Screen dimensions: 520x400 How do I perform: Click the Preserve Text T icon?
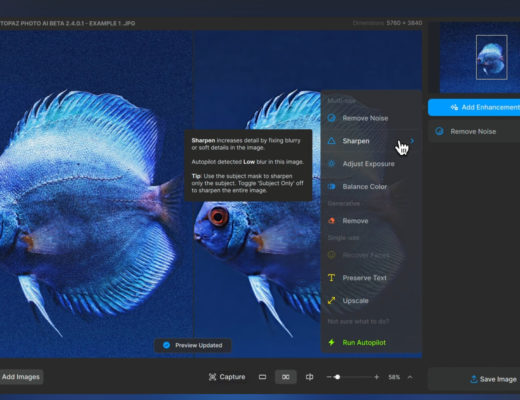pos(331,278)
